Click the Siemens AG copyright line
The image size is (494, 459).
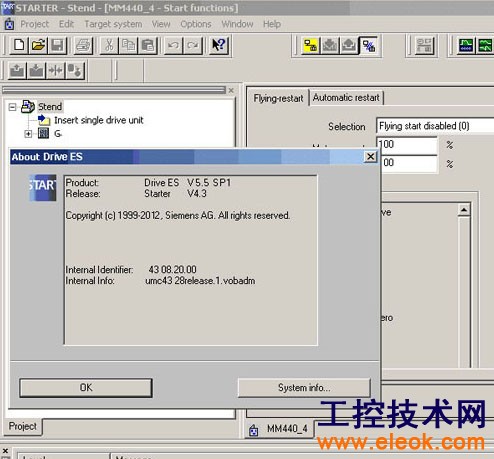click(x=178, y=216)
